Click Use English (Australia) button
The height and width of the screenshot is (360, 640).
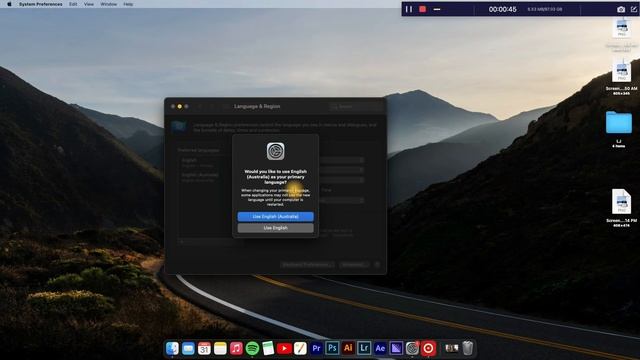(276, 216)
